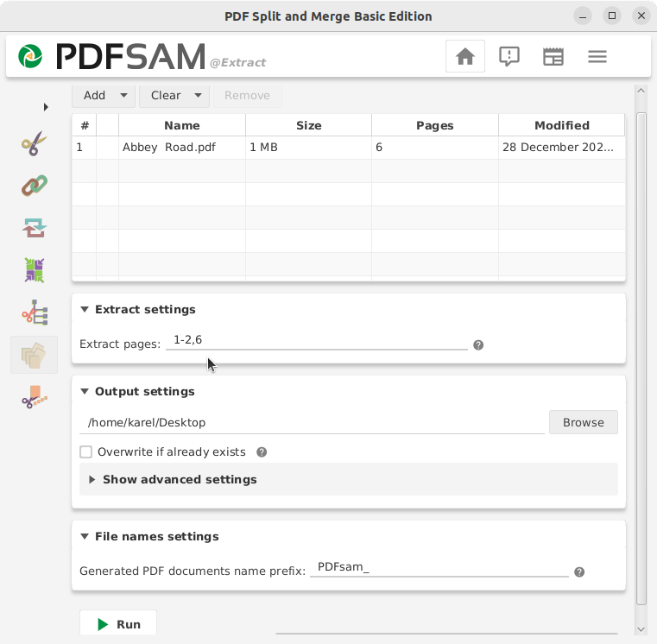This screenshot has height=644, width=657.
Task: Open the Split by bookmarks module icon
Action: (x=34, y=313)
